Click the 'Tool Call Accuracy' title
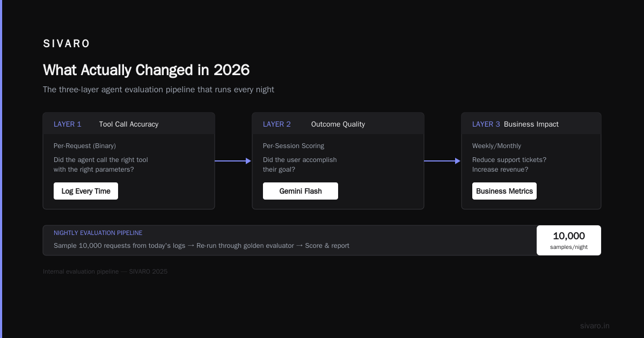Screen dimensions: 644x338 pyautogui.click(x=129, y=124)
